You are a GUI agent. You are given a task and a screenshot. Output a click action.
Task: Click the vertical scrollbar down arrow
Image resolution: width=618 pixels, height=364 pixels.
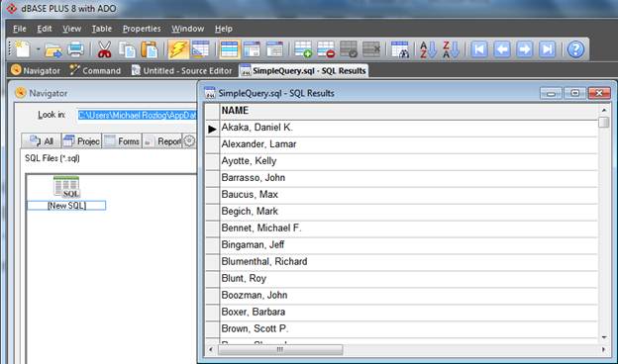(604, 337)
